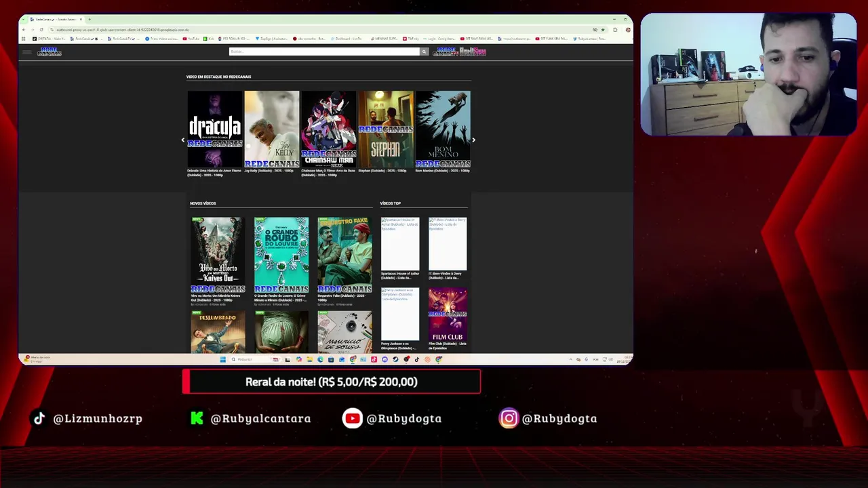Open the TikTok app on the taskbar
868x488 pixels.
coord(416,359)
